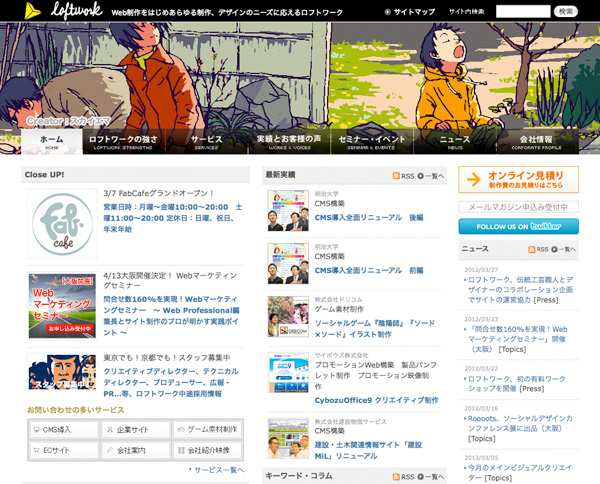The width and height of the screenshot is (600, 484).
Task: Open the 会社紹介映像 service icon button
Action: 206,450
